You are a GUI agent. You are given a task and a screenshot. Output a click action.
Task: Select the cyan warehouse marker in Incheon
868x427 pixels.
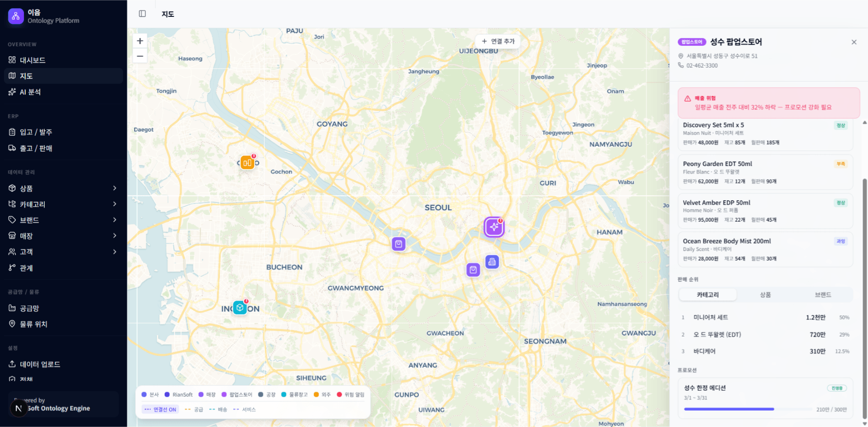coord(240,308)
